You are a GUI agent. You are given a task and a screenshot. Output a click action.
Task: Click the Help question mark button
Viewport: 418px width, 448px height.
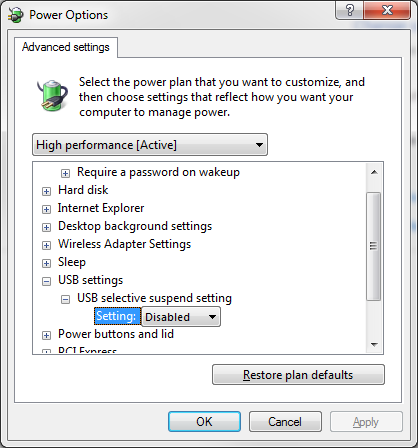[x=349, y=10]
